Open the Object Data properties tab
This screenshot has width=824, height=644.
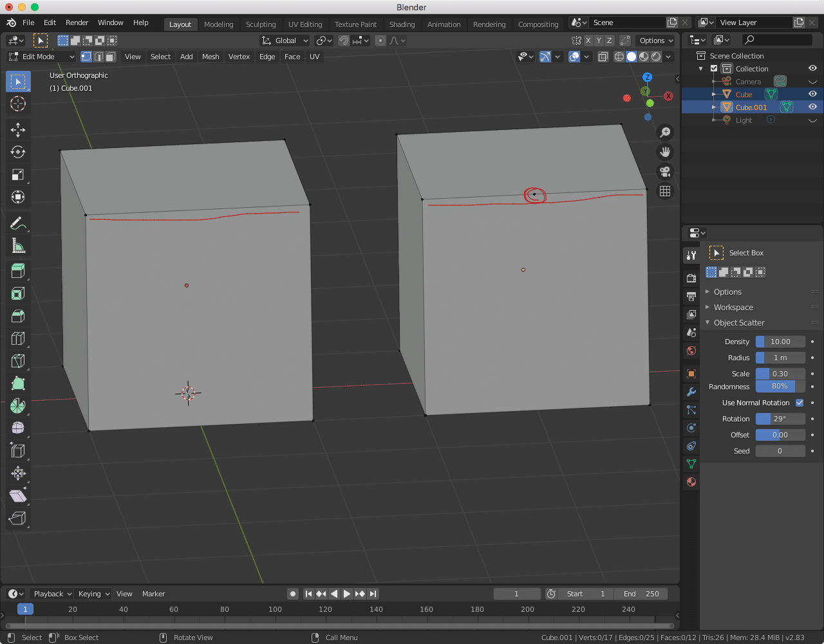[x=691, y=464]
